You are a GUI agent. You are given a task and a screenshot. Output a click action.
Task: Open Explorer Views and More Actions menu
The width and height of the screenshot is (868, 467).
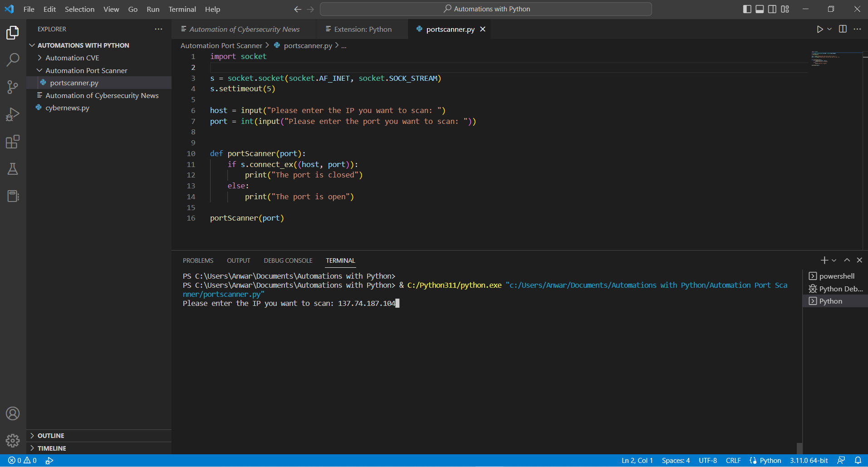click(x=158, y=29)
